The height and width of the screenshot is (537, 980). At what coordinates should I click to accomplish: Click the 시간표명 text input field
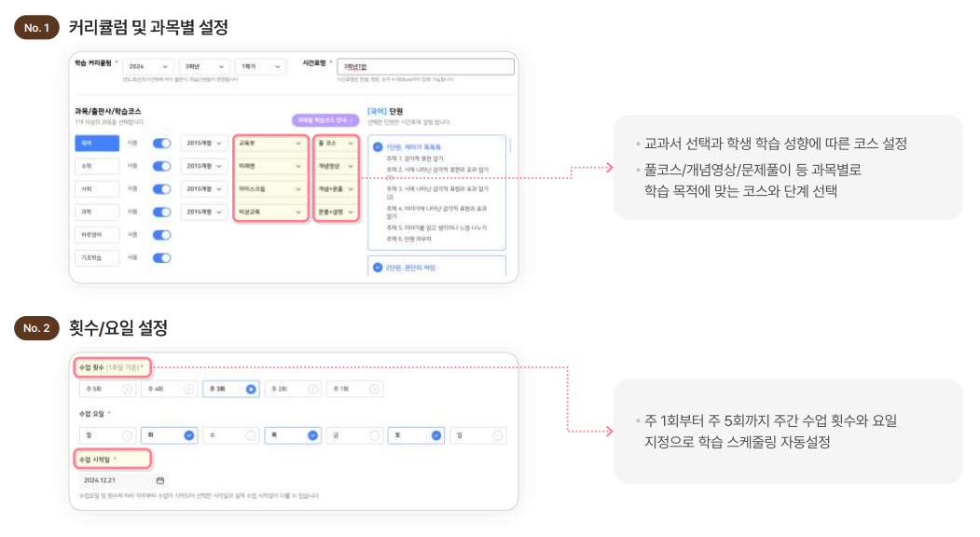click(424, 67)
